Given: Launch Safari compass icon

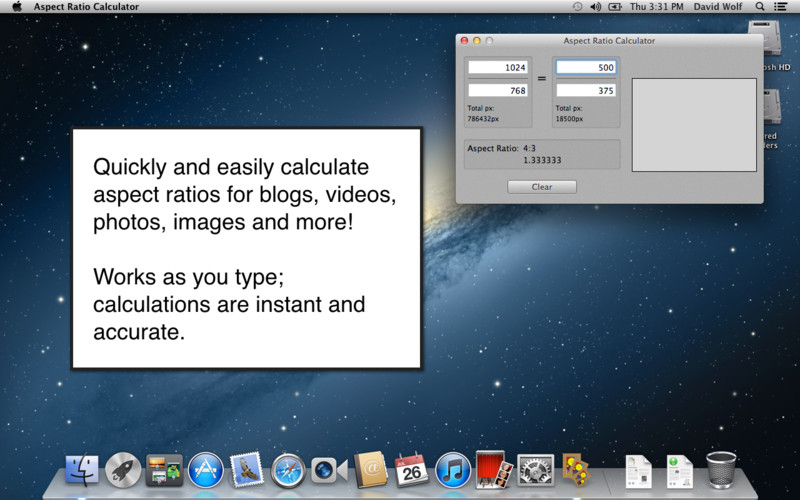Looking at the screenshot, I should [x=288, y=470].
